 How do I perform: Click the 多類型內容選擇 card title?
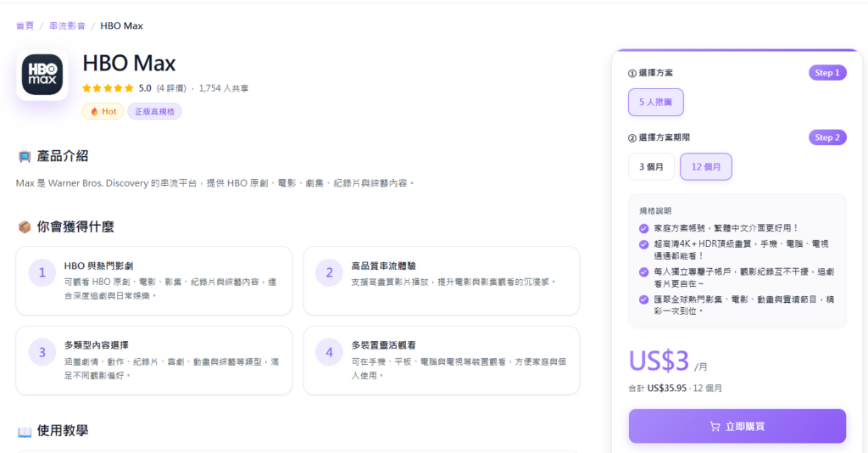coord(97,345)
